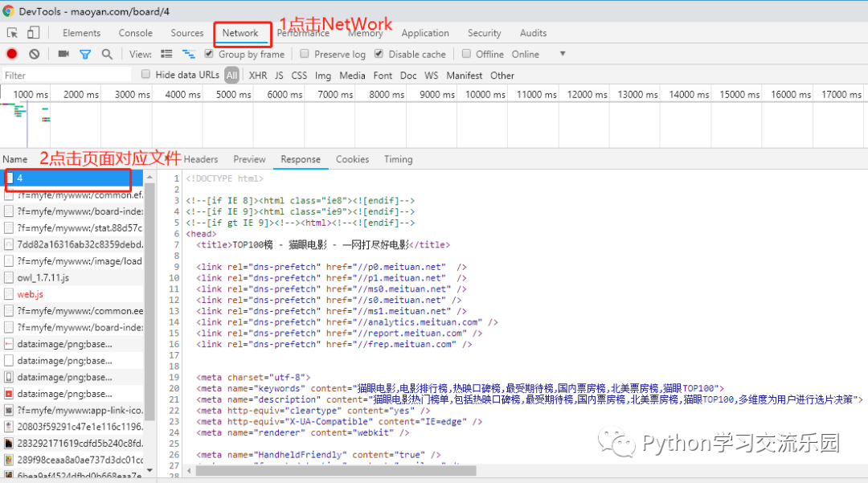The width and height of the screenshot is (868, 483).
Task: Open the Sources panel tab
Action: pyautogui.click(x=187, y=33)
